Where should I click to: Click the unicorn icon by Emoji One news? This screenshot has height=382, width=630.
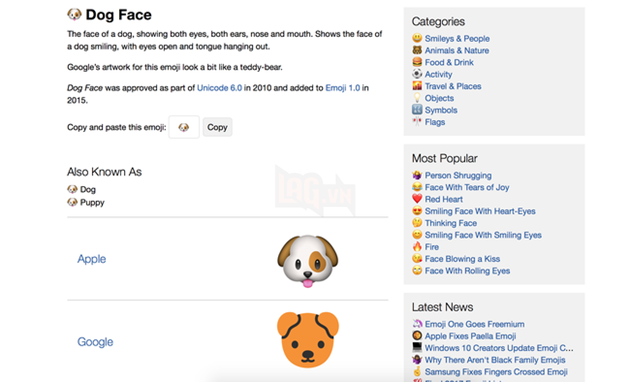coord(417,324)
